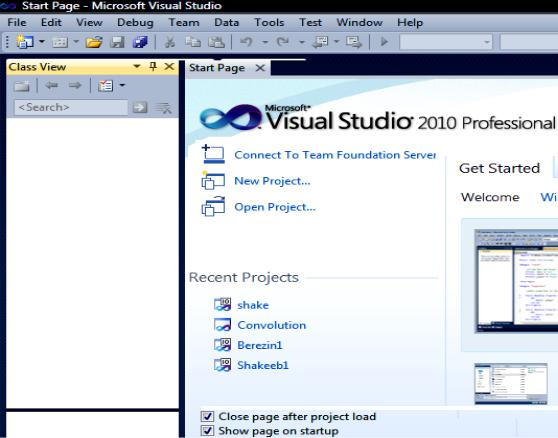The width and height of the screenshot is (558, 438).
Task: Click the Undo arrow icon
Action: coord(246,42)
